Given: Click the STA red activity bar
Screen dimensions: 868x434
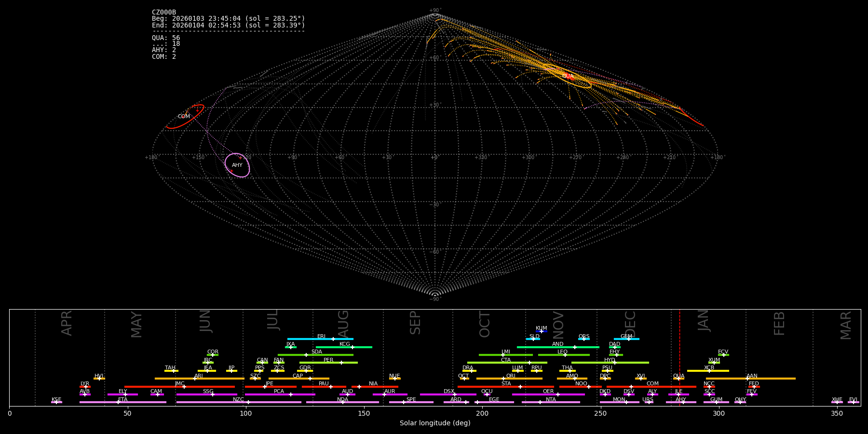Looking at the screenshot, I should [x=487, y=387].
